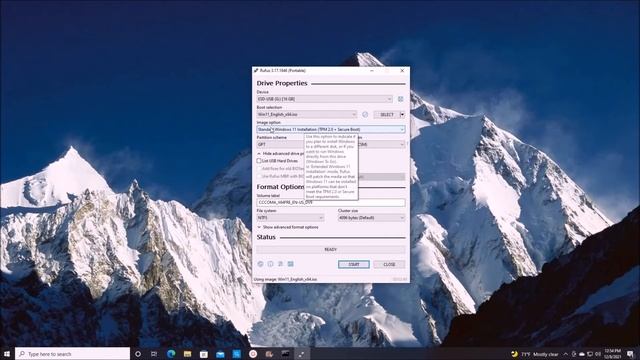The width and height of the screenshot is (640, 360).
Task: Open the Windows Start menu
Action: point(7,354)
